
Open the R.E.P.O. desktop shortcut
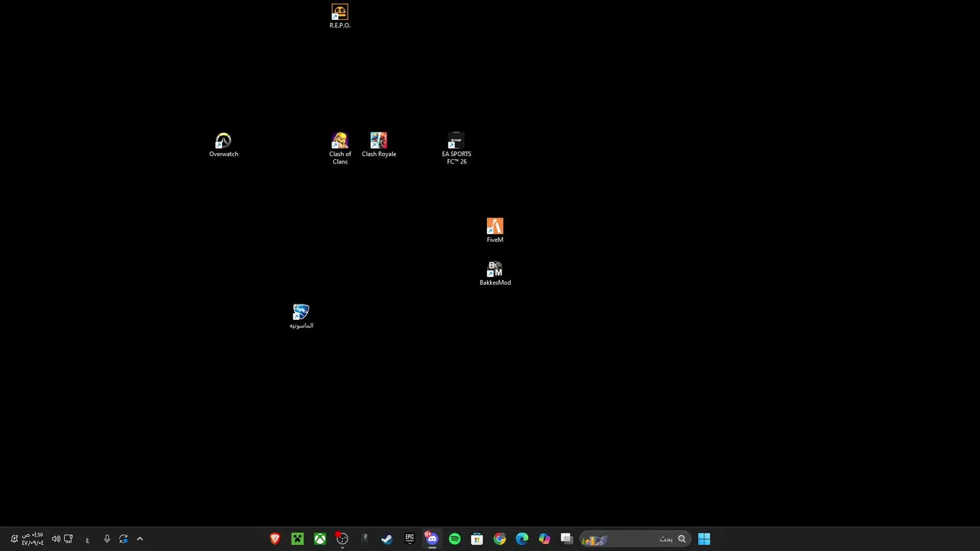tap(340, 16)
